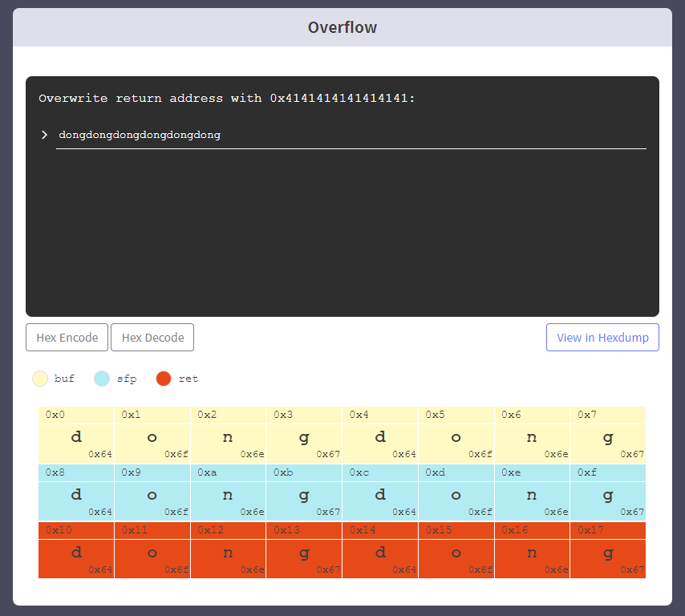Image resolution: width=685 pixels, height=616 pixels.
Task: Select sfp cell at offset 0x9
Action: [x=152, y=492]
